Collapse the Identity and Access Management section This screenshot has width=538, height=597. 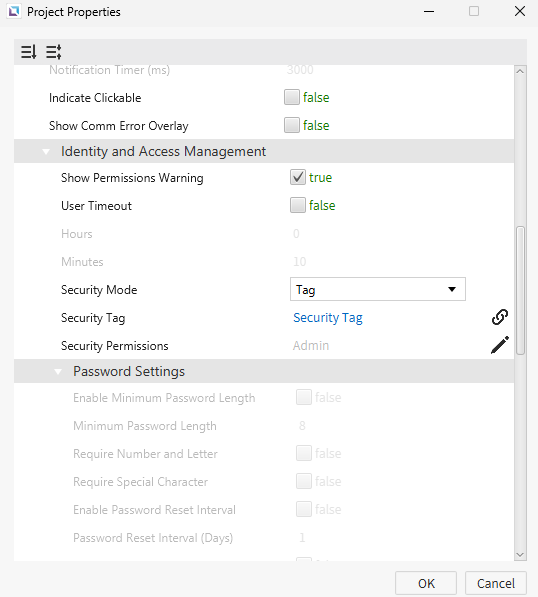(46, 152)
